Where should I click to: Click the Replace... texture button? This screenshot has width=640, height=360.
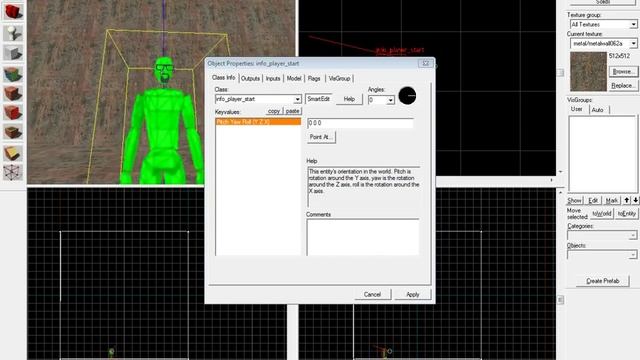pos(623,86)
